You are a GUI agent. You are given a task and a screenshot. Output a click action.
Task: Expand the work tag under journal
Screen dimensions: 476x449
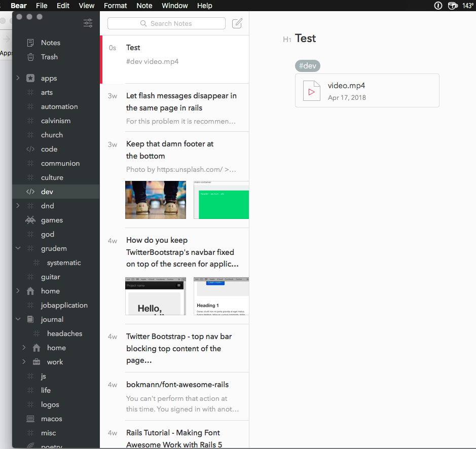click(x=24, y=361)
